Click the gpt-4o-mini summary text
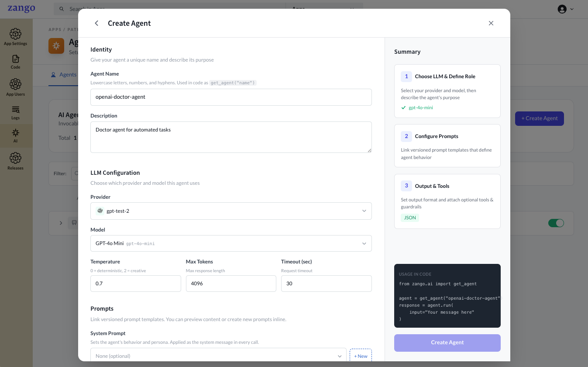This screenshot has width=588, height=367. 421,107
